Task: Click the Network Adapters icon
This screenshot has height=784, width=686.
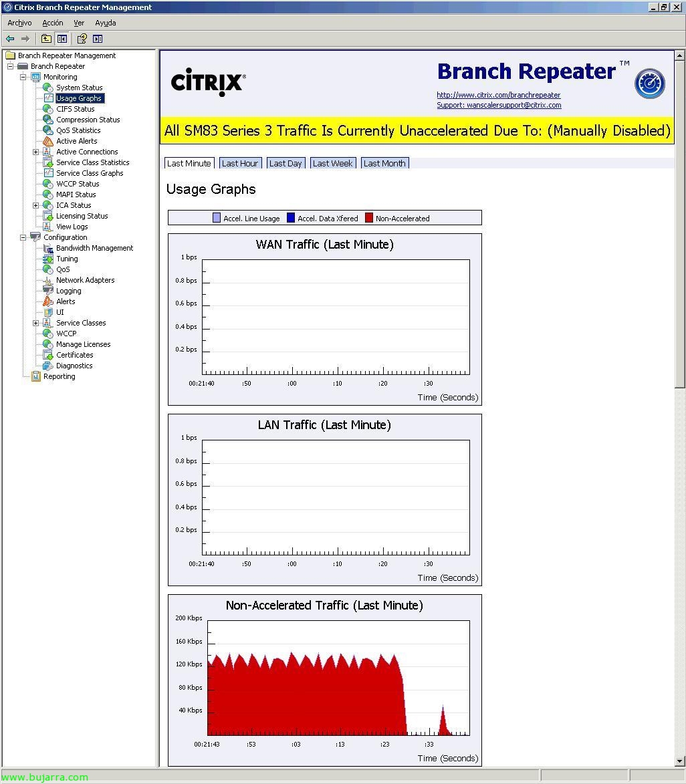Action: point(48,280)
